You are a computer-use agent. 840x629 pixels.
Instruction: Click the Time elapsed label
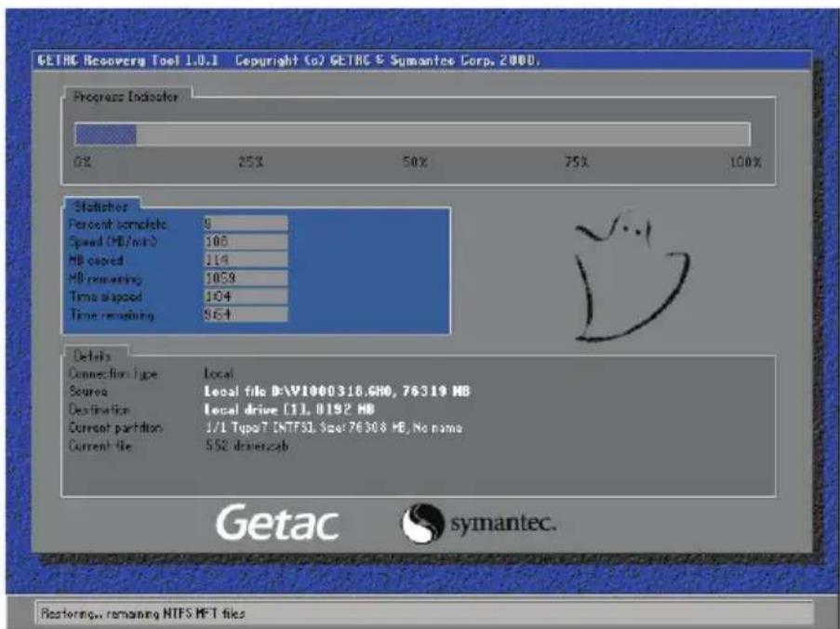tap(105, 297)
